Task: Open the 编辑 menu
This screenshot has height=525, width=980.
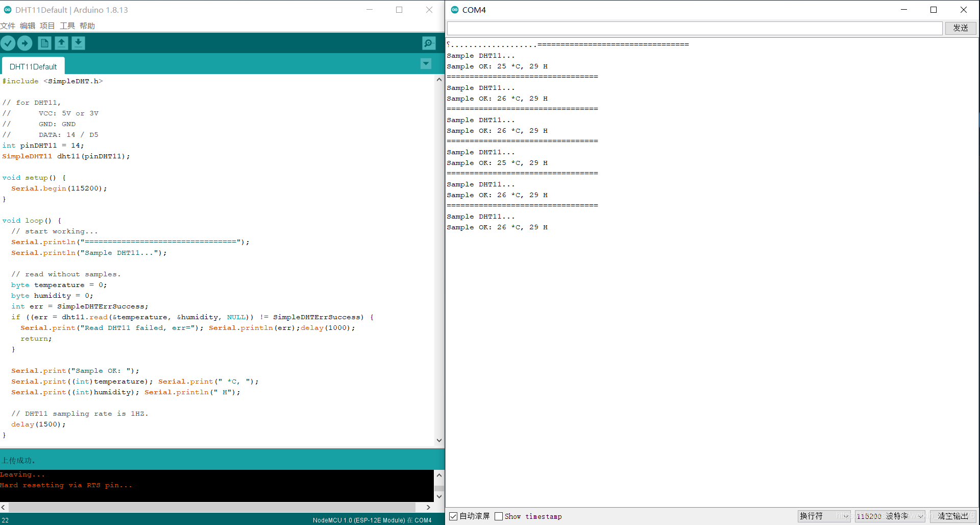Action: pyautogui.click(x=28, y=26)
